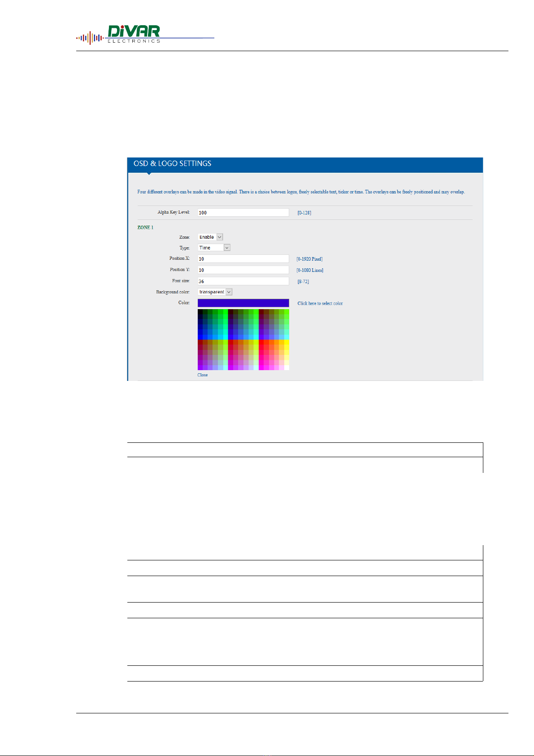Screen dimensions: 534x756
Task: Click the Close link below the palette
Action: tap(203, 375)
